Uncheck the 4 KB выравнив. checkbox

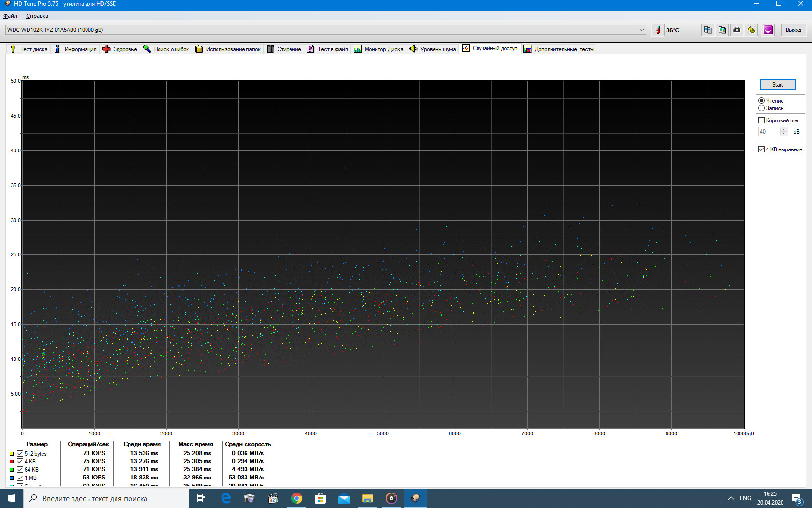click(762, 149)
